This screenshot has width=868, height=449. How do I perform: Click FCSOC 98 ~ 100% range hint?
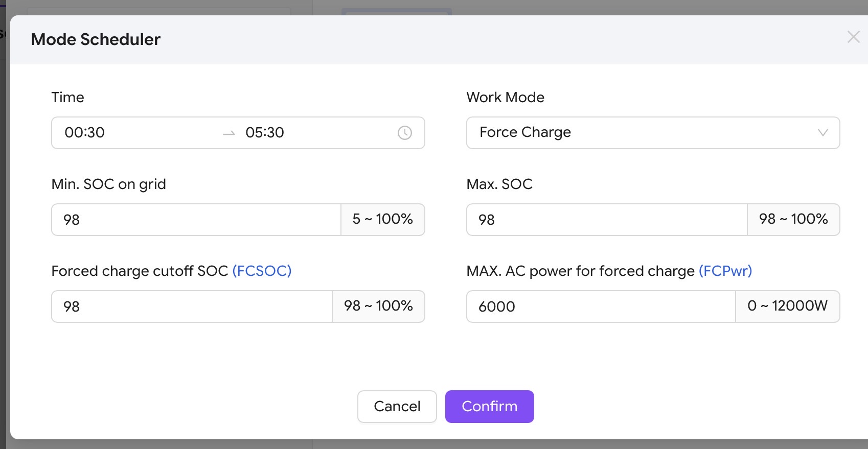click(378, 306)
